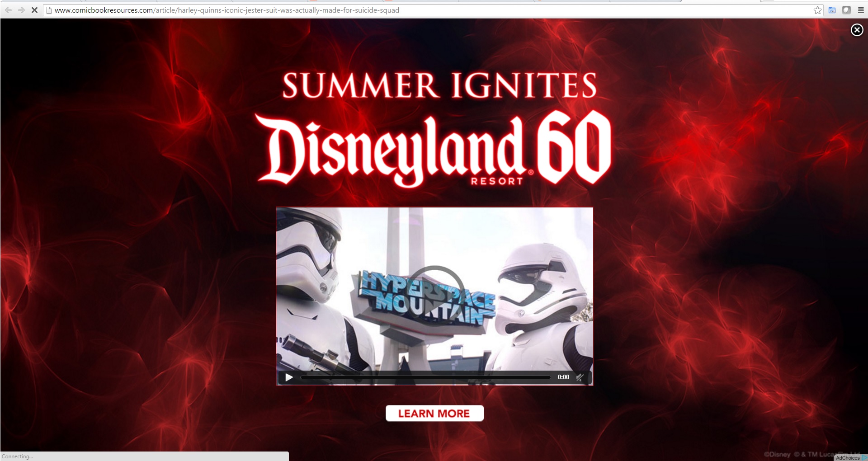Screen dimensions: 868x461
Task: Open the AdChoices link
Action: (850, 457)
